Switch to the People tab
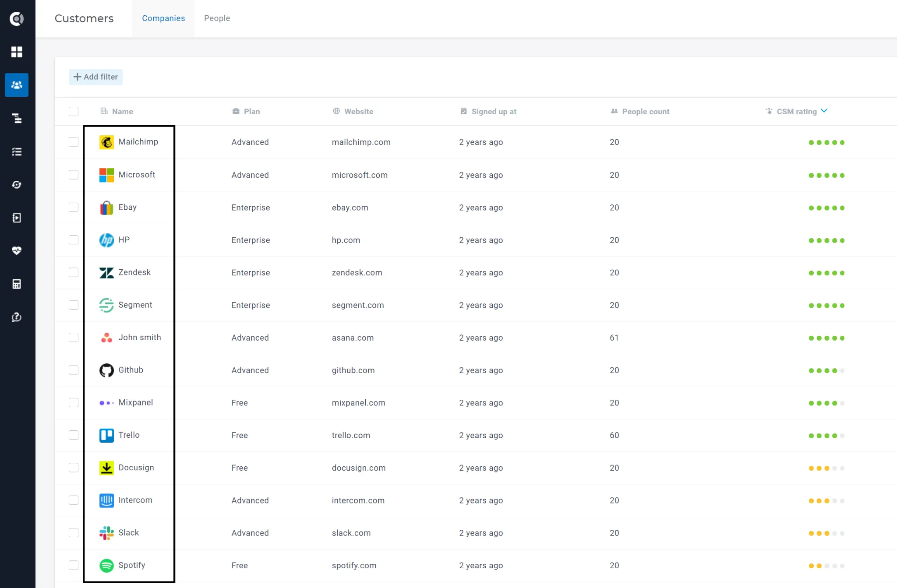The image size is (897, 588). (x=217, y=18)
